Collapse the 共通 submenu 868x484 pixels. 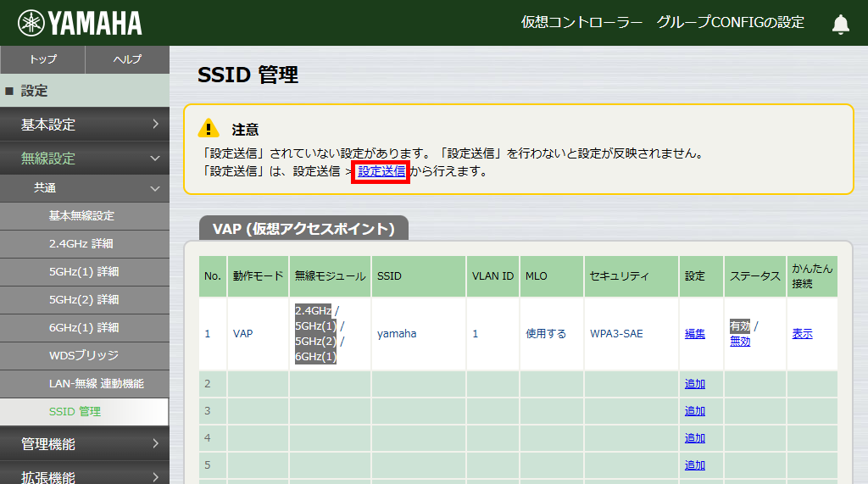click(x=85, y=188)
